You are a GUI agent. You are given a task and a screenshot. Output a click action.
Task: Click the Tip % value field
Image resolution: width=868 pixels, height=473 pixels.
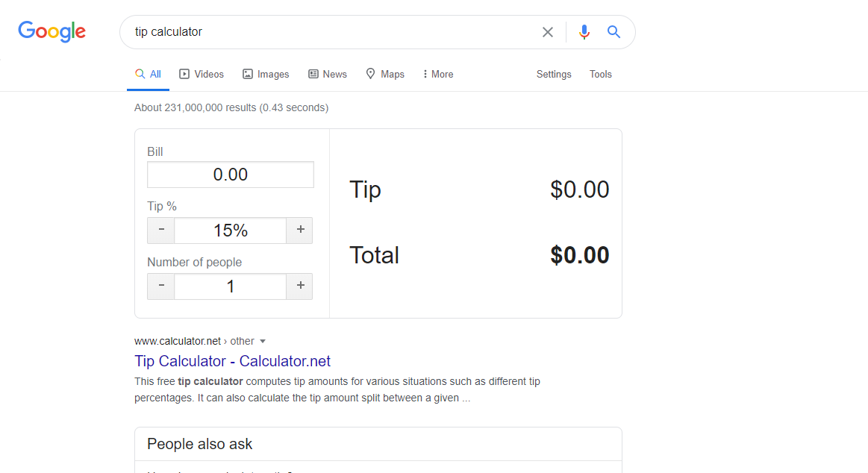(x=231, y=231)
